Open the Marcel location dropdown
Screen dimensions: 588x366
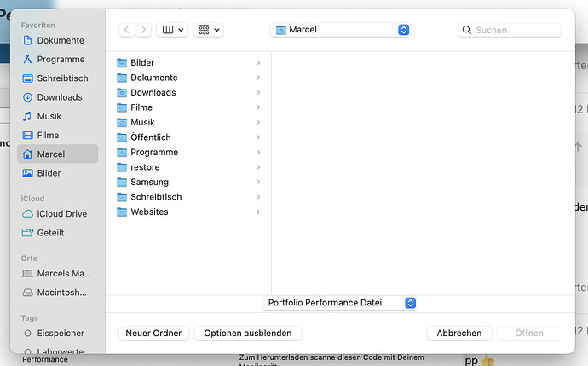tap(340, 30)
